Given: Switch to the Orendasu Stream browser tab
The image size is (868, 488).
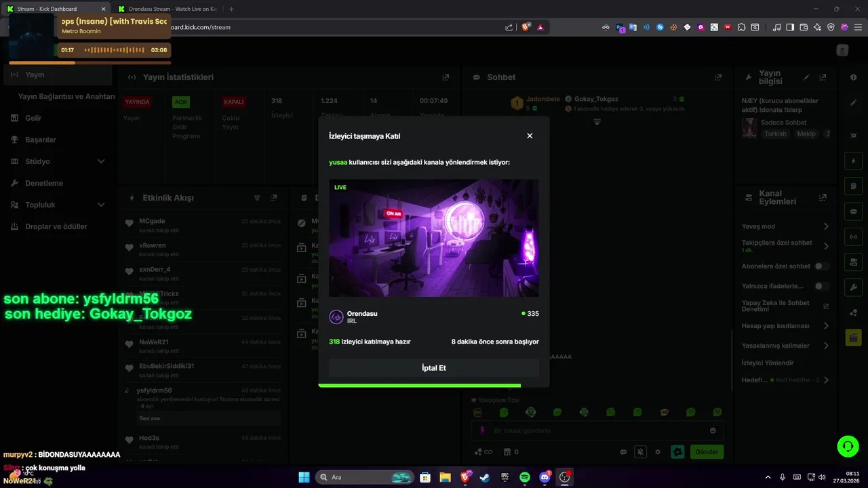Looking at the screenshot, I should tap(167, 9).
